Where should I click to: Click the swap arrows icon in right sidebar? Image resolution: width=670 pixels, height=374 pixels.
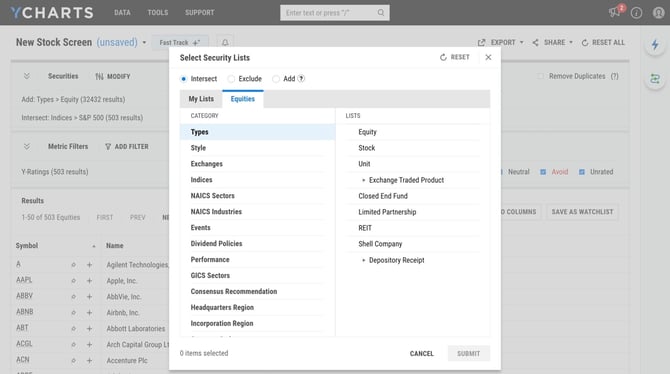(655, 79)
